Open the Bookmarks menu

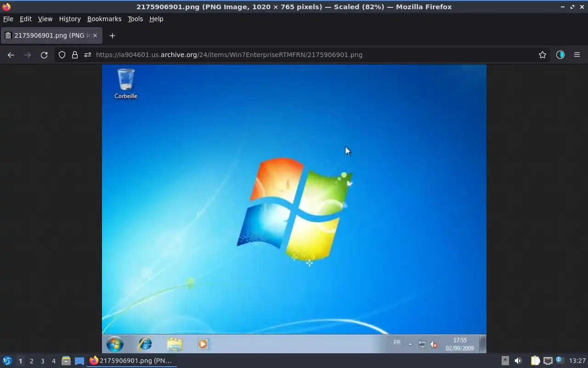104,19
